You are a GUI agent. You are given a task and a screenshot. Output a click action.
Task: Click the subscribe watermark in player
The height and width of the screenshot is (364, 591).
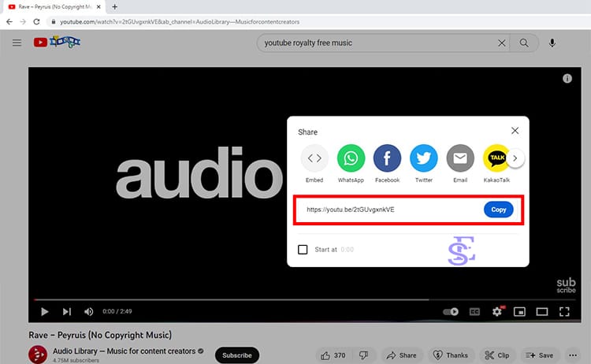566,285
